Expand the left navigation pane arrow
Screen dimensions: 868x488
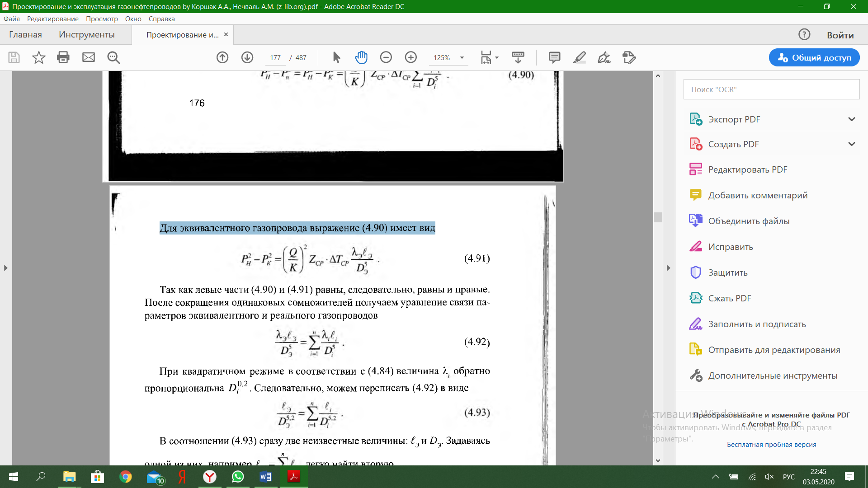pos(5,268)
